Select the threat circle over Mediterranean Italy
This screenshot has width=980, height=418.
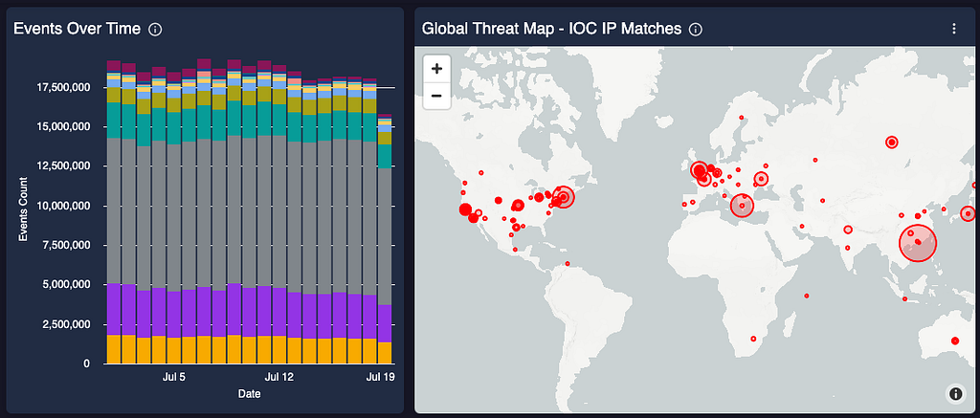(x=742, y=205)
